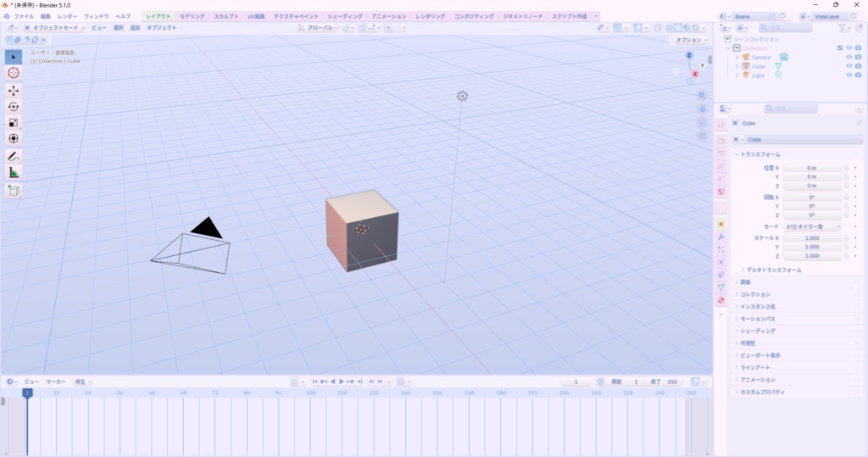Jump to the last frame

click(x=359, y=382)
